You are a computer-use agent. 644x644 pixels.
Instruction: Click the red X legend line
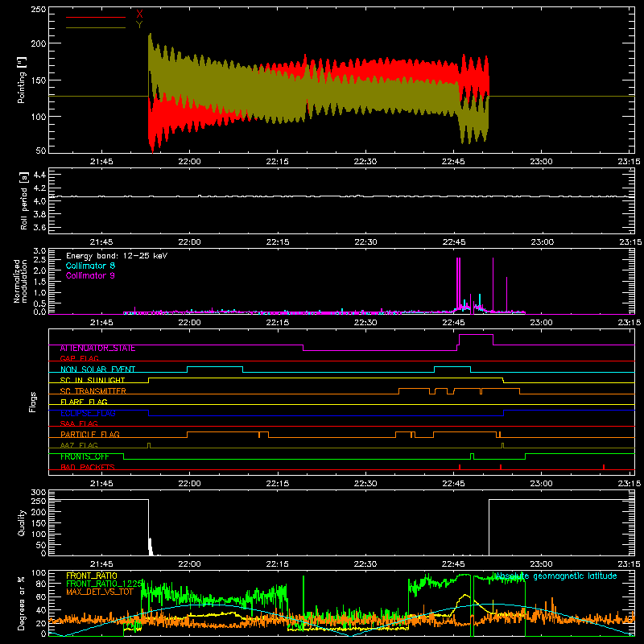(96, 17)
